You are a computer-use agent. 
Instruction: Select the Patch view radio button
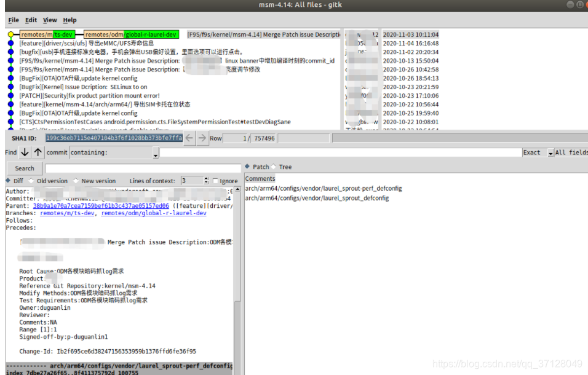(247, 167)
